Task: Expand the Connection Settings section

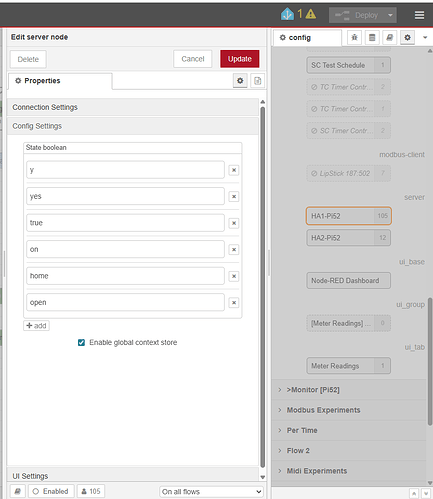Action: [x=133, y=107]
